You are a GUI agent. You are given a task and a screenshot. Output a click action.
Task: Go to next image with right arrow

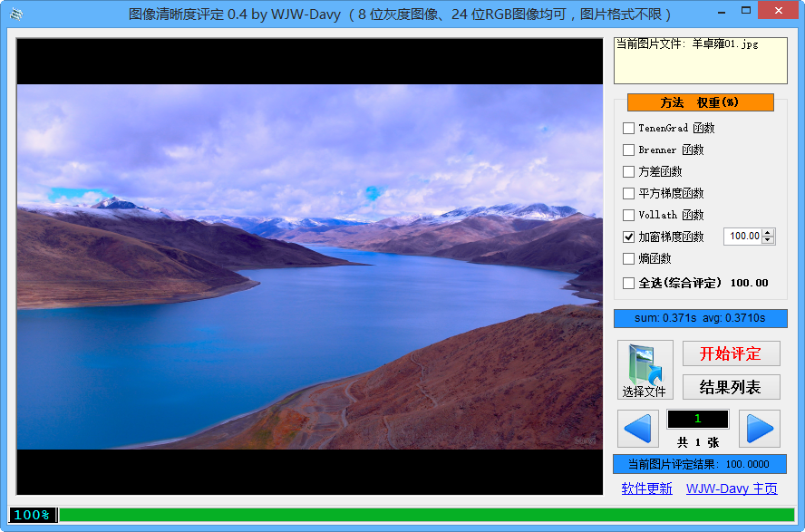click(x=760, y=429)
